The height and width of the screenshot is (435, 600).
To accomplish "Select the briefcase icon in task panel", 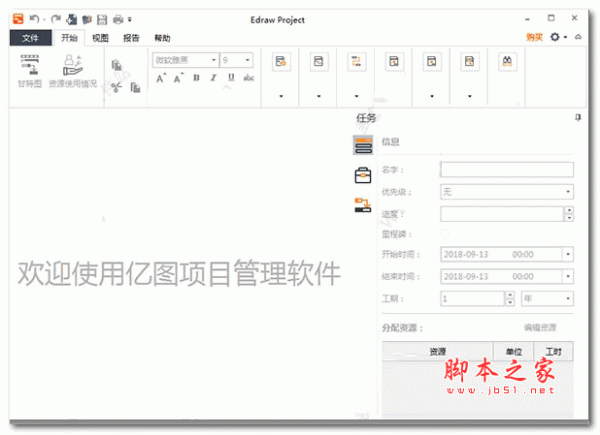I will [363, 175].
